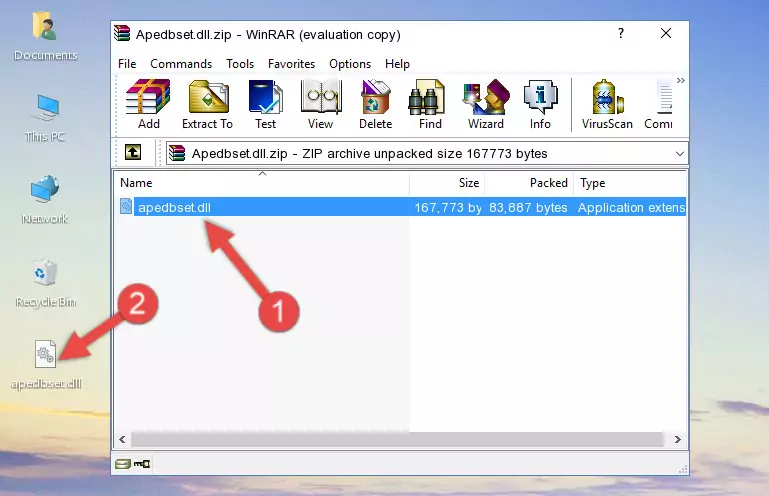Open the View toolbar icon
This screenshot has width=769, height=496.
coord(321,104)
